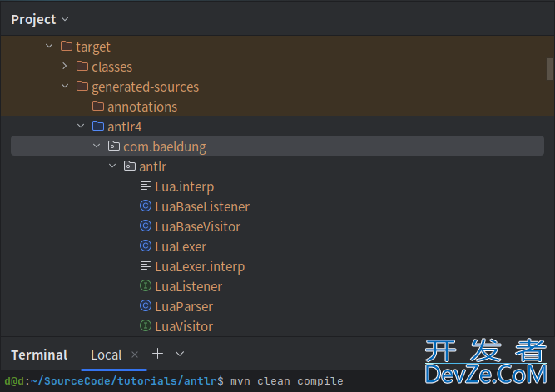Viewport: 555px width, 392px height.
Task: Select the LuaLexer class name
Action: (181, 247)
